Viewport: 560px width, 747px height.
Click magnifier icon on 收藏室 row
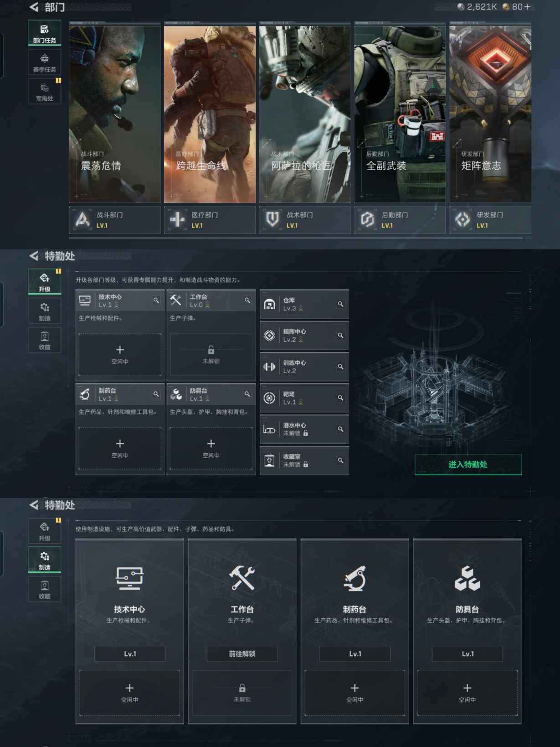[340, 461]
